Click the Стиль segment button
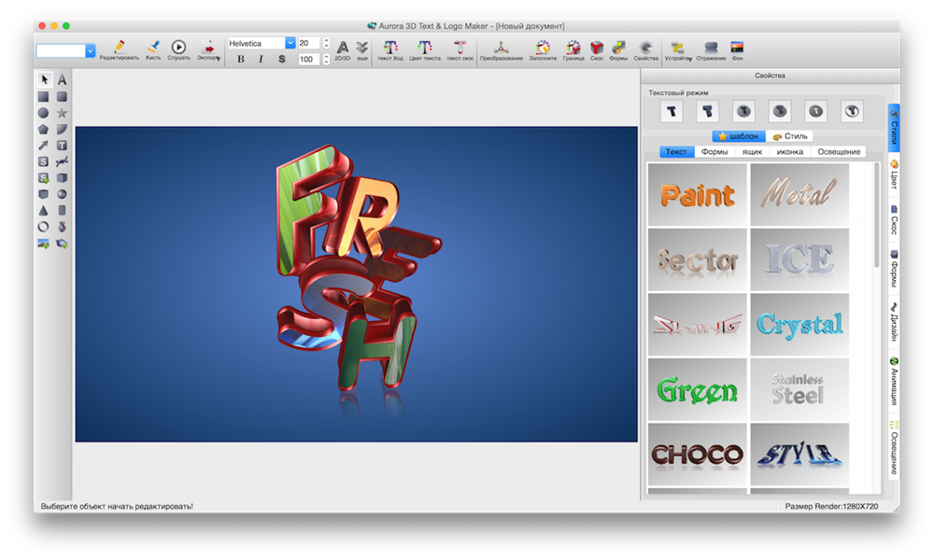The height and width of the screenshot is (560, 934). [790, 136]
